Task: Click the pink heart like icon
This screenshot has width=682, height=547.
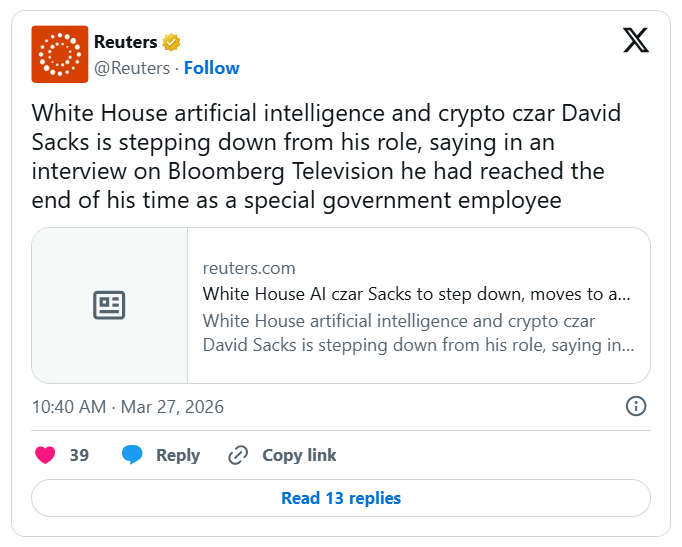Action: 45,455
